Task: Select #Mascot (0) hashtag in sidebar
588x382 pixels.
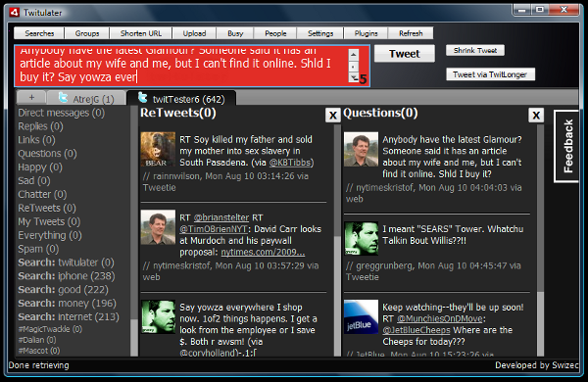Action: click(x=39, y=351)
